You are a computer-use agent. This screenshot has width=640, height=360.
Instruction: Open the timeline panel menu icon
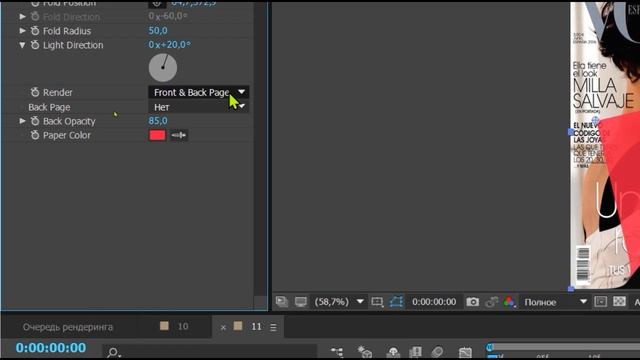273,327
